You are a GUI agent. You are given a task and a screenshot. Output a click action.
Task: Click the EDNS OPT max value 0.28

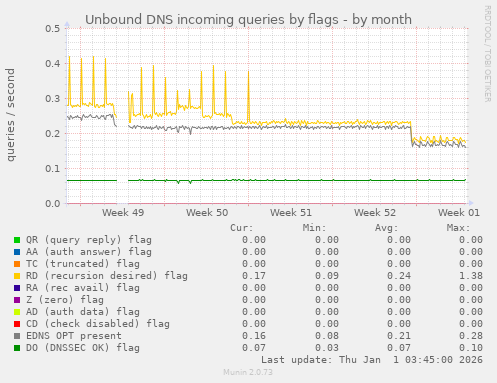(471, 336)
